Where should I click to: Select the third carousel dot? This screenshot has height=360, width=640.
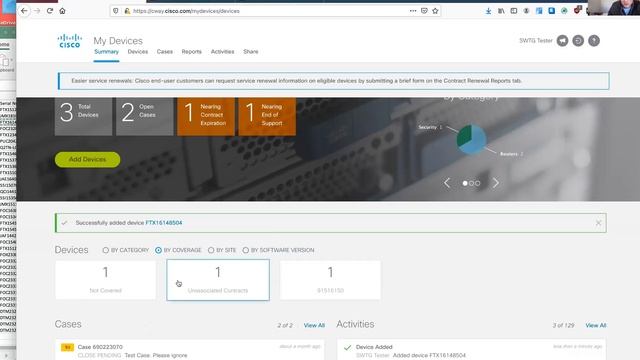click(478, 184)
